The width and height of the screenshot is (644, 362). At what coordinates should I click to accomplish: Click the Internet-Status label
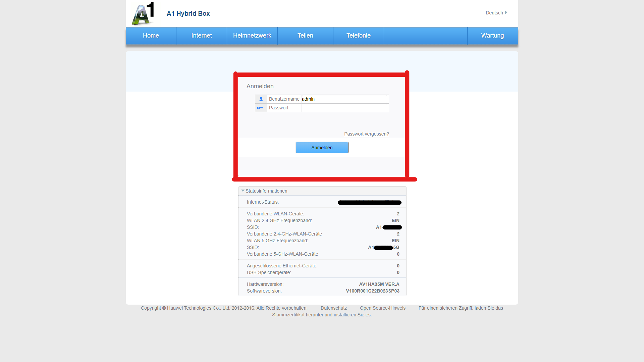(263, 202)
